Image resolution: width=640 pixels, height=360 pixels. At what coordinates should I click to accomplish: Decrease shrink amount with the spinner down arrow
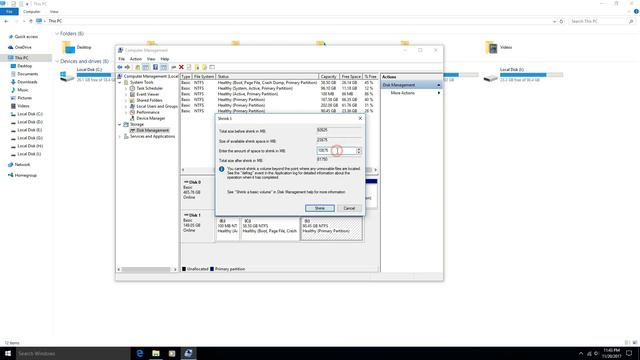[x=359, y=152]
